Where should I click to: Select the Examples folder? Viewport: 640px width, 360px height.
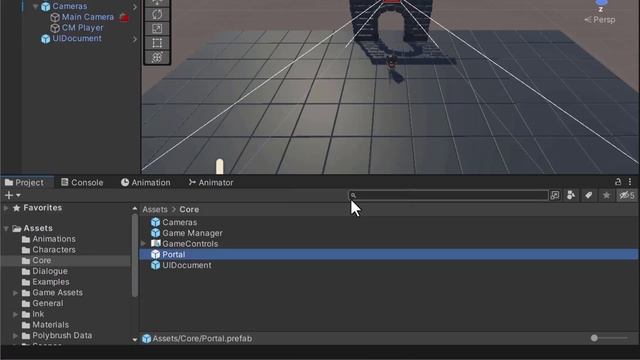(x=51, y=282)
